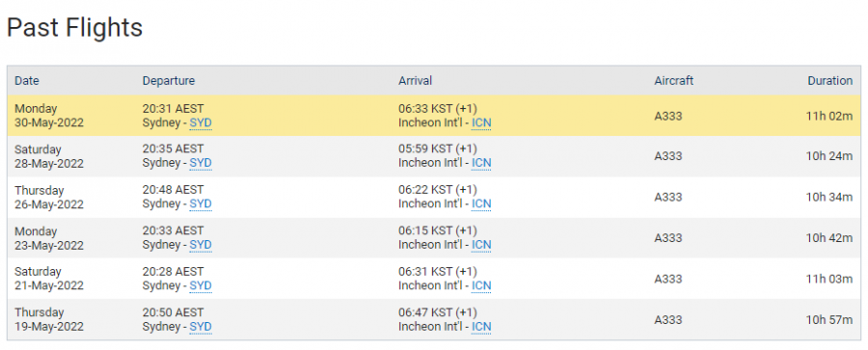The width and height of the screenshot is (868, 350).
Task: Click SYD link in 19-May-2022 row
Action: pyautogui.click(x=201, y=327)
